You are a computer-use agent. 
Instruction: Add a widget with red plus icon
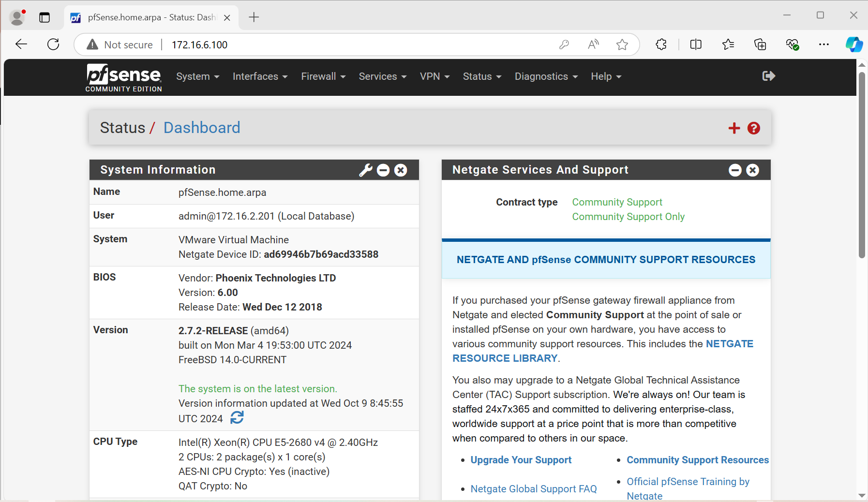click(734, 128)
